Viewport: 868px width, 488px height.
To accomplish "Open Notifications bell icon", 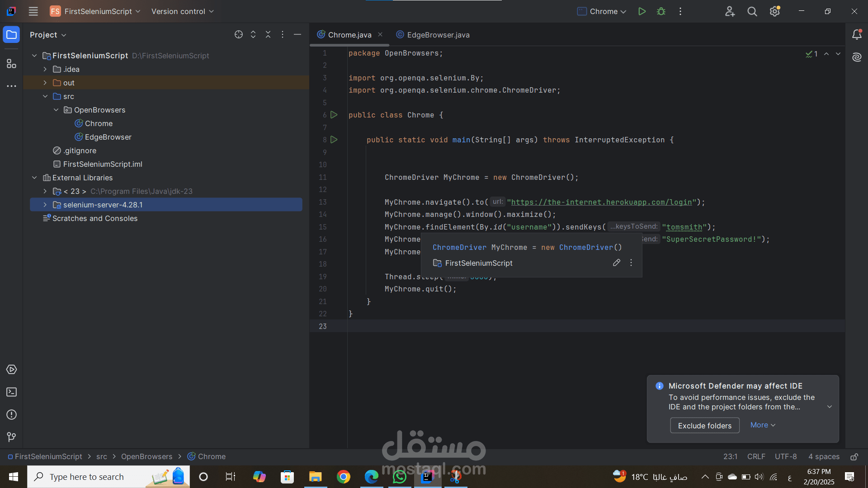I will (856, 35).
